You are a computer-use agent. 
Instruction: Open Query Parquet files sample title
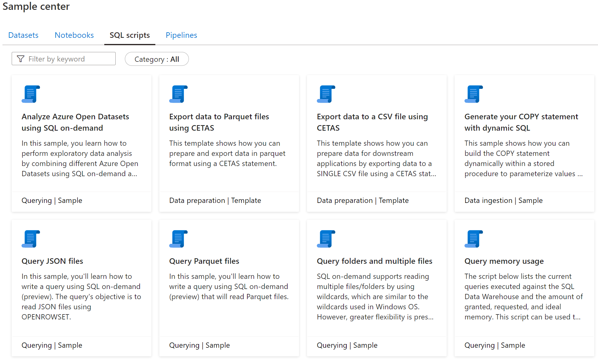204,261
